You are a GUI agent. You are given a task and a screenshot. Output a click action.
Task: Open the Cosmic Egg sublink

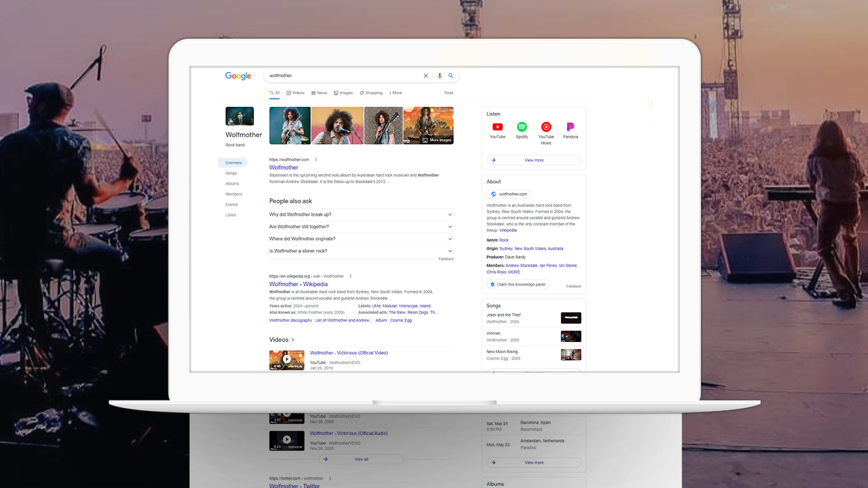coord(401,320)
